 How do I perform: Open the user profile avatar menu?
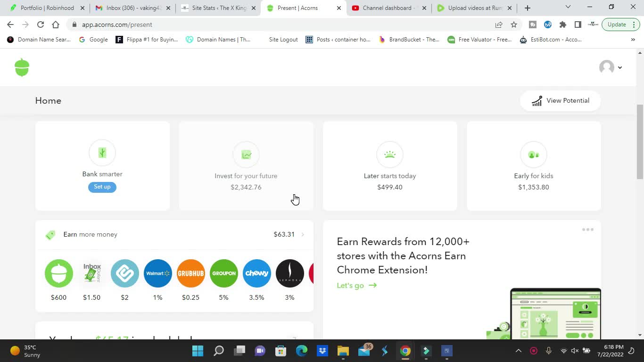611,67
